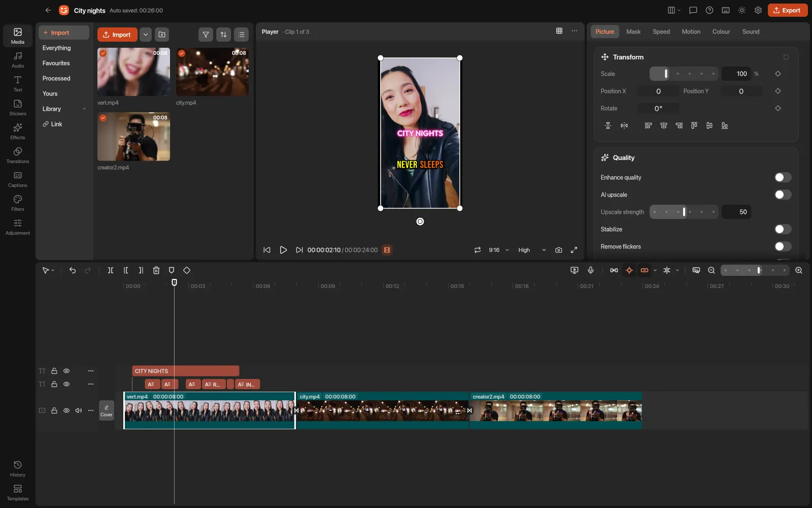This screenshot has height=508, width=812.
Task: Take a snapshot of the player frame
Action: (x=559, y=250)
